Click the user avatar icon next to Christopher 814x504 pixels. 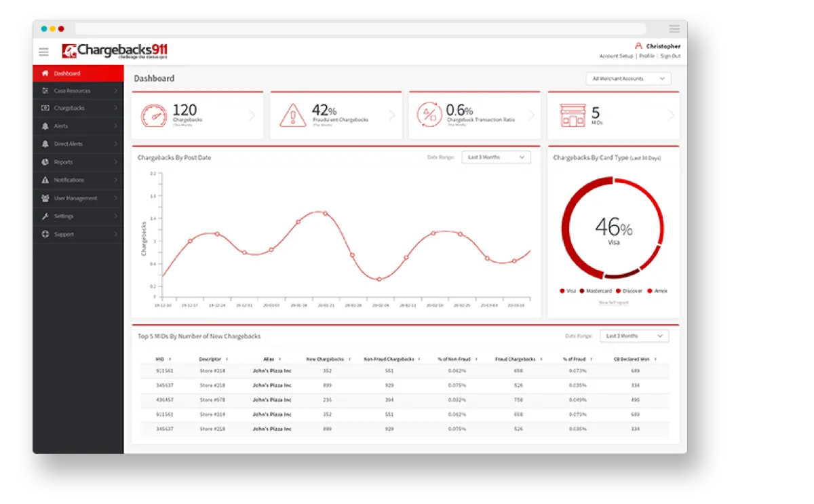638,46
